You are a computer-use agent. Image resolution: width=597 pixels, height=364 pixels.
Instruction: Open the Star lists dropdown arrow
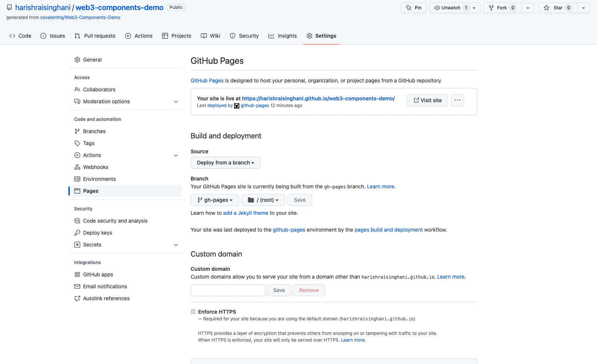click(x=584, y=8)
